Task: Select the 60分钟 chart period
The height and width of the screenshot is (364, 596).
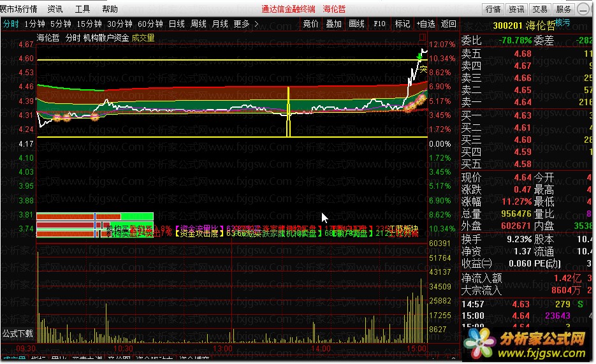Action: [x=150, y=24]
